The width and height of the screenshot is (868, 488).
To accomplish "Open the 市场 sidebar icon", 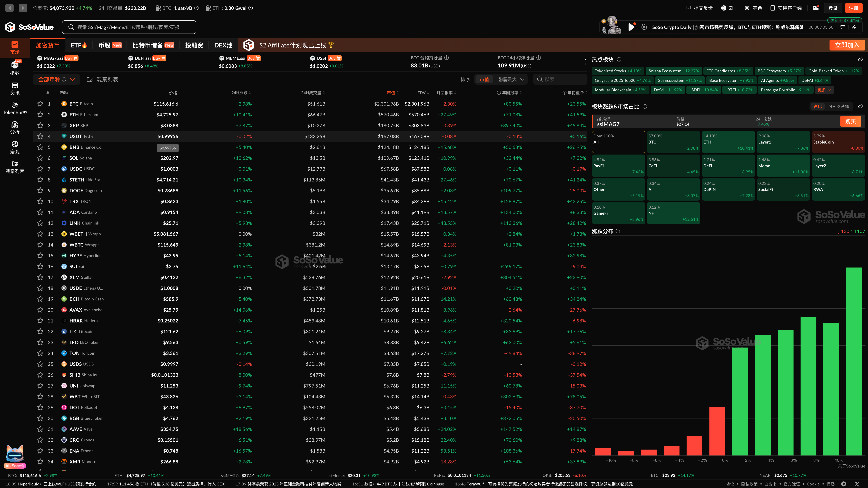I will (15, 48).
